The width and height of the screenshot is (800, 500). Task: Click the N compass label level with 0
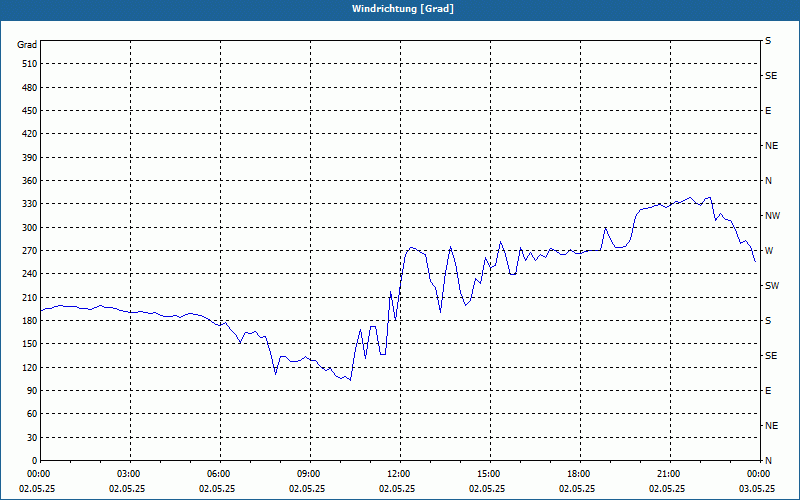pos(769,460)
